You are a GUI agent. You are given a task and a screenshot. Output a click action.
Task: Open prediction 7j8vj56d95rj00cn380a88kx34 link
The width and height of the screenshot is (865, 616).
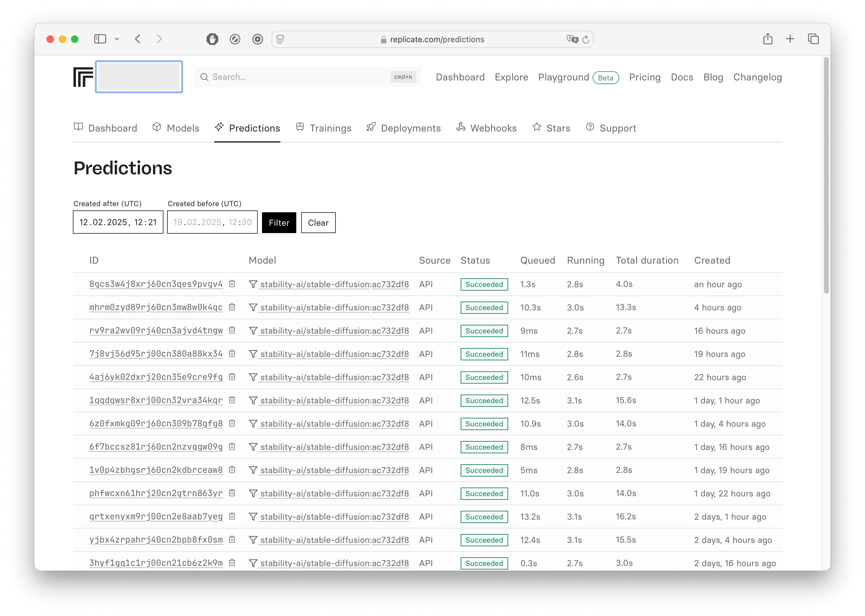[x=155, y=354]
